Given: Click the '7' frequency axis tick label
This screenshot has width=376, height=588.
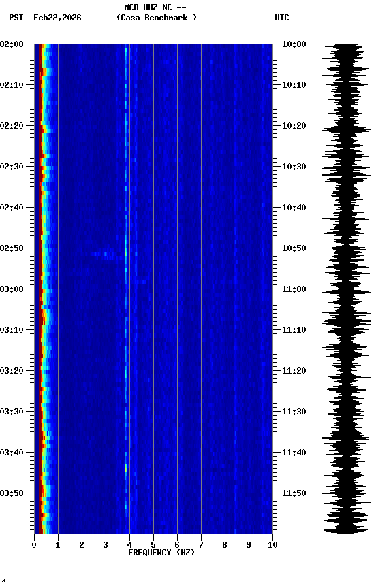Looking at the screenshot, I should [201, 545].
